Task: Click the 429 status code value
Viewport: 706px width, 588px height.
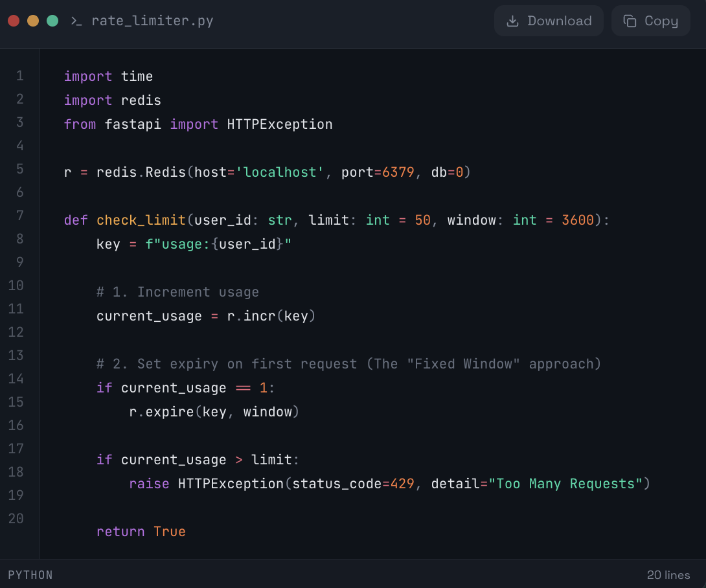Action: (402, 484)
